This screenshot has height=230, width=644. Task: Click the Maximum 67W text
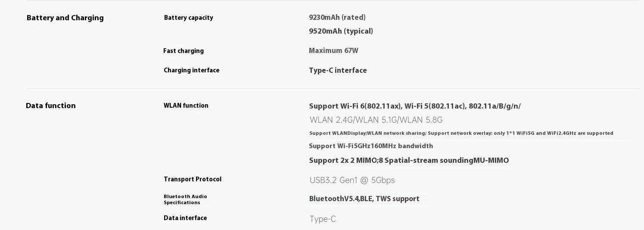(x=333, y=51)
